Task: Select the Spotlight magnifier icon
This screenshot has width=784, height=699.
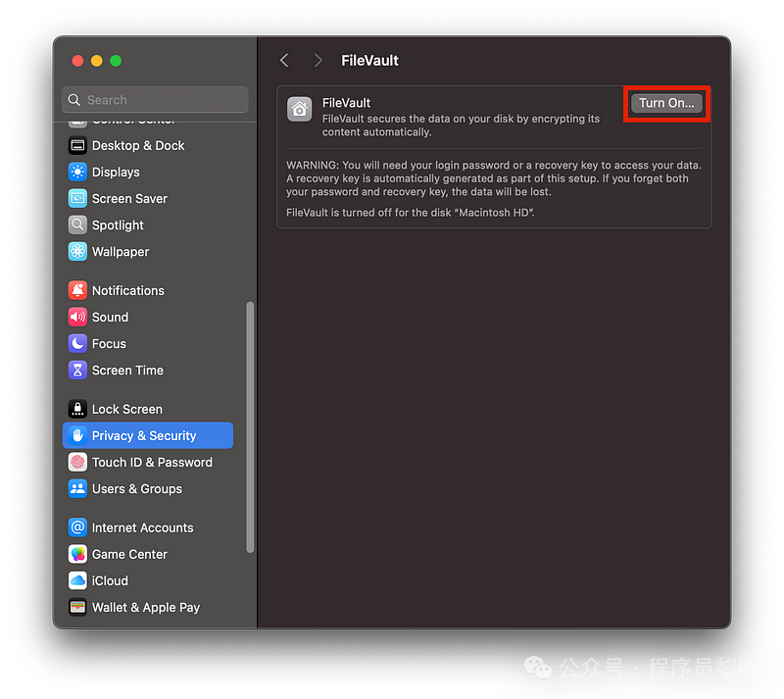Action: tap(77, 225)
